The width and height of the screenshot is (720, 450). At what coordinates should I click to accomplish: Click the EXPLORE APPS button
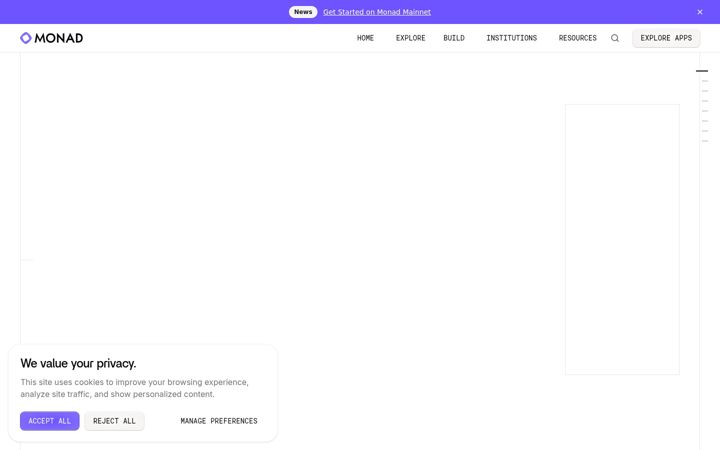(x=666, y=38)
